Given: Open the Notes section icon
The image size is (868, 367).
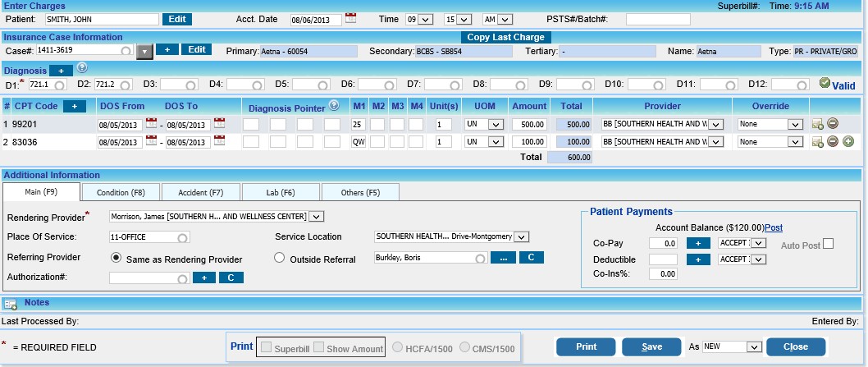Looking at the screenshot, I should click(x=10, y=304).
